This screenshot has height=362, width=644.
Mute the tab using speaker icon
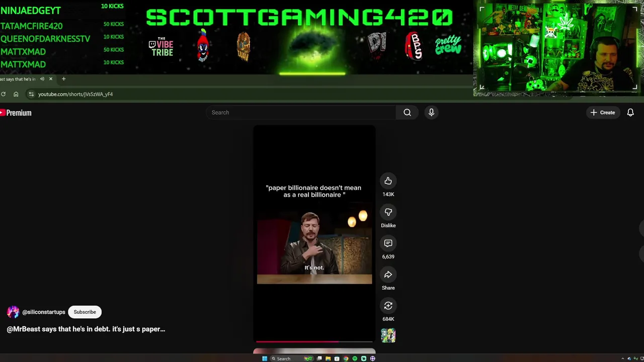42,79
